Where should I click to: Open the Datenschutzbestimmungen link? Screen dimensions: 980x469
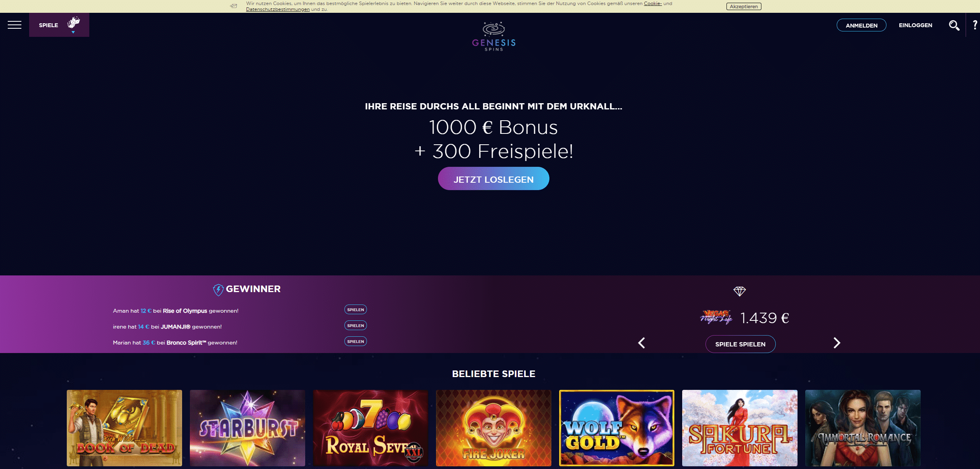coord(278,9)
